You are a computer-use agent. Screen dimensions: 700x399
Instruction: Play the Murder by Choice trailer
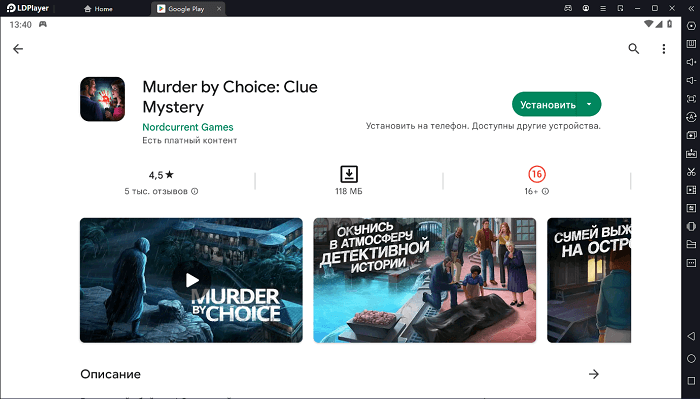click(192, 280)
